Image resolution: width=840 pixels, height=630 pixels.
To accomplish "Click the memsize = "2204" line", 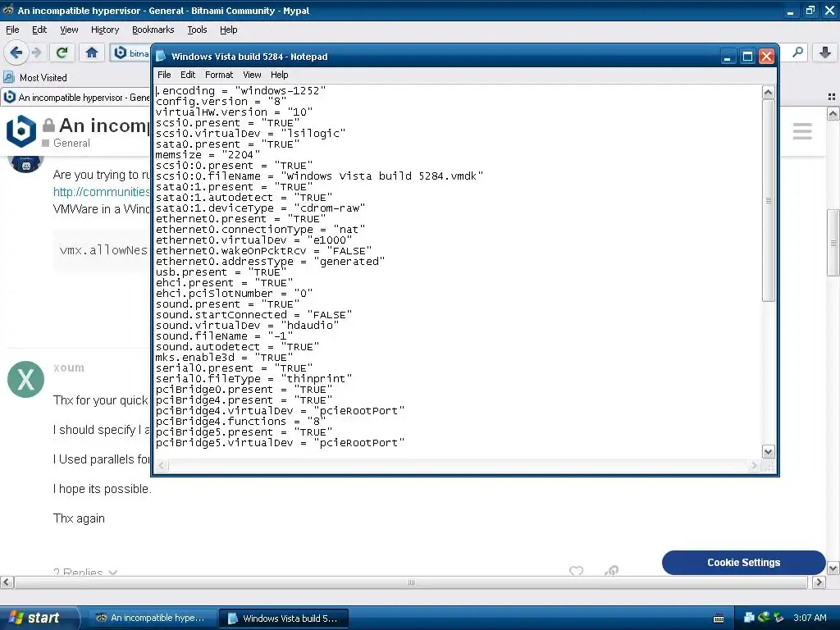I will pyautogui.click(x=208, y=155).
